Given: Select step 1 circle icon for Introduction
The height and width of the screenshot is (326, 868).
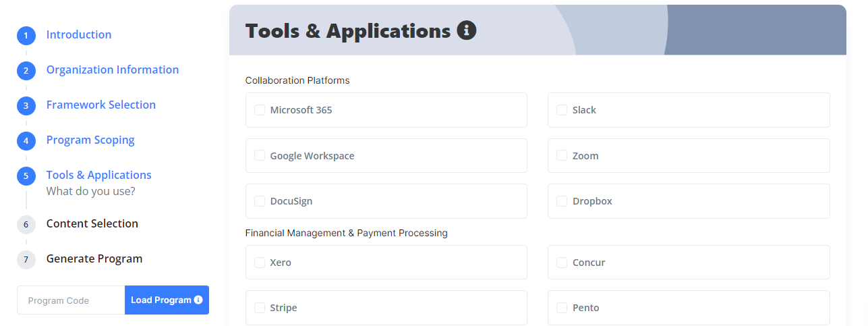Looking at the screenshot, I should click(26, 36).
